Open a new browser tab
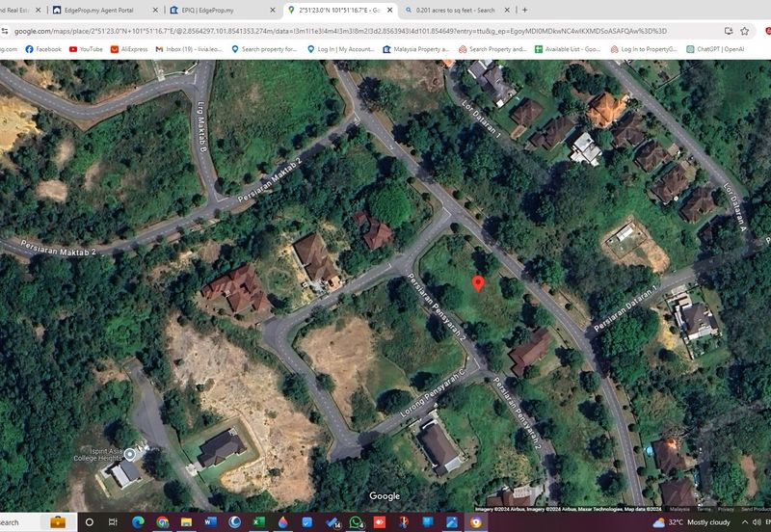This screenshot has width=771, height=532. [524, 10]
